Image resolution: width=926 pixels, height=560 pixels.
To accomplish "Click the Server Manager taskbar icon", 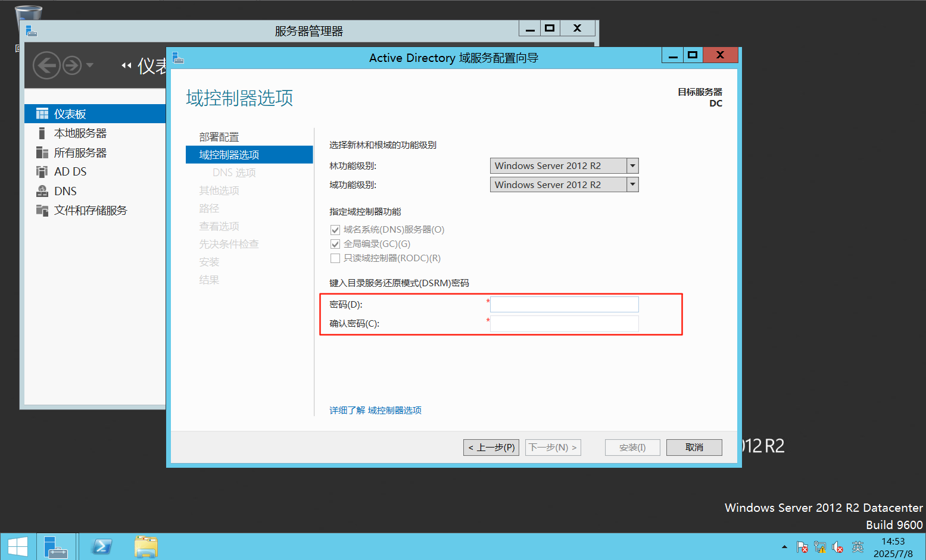I will tap(57, 547).
